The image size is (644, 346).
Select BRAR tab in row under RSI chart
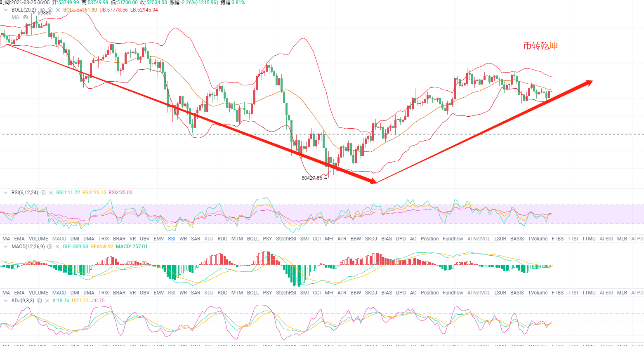pyautogui.click(x=119, y=239)
